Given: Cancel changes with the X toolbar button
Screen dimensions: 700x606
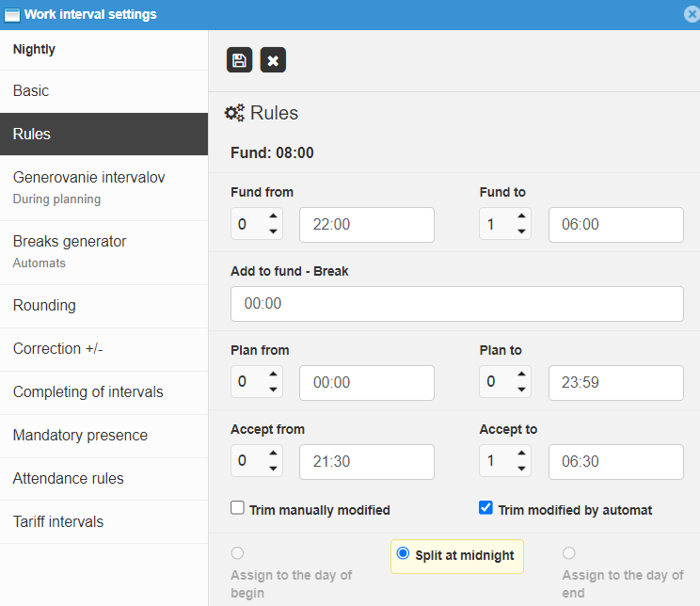Looking at the screenshot, I should [x=273, y=60].
